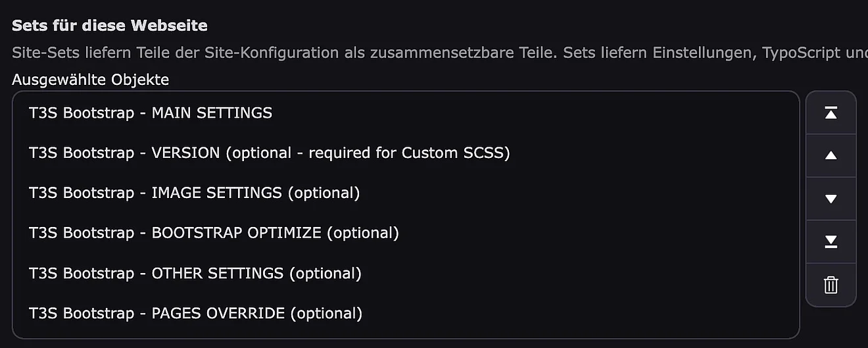
Task: Click 'Site-Sets' at start of description text
Action: pos(38,53)
